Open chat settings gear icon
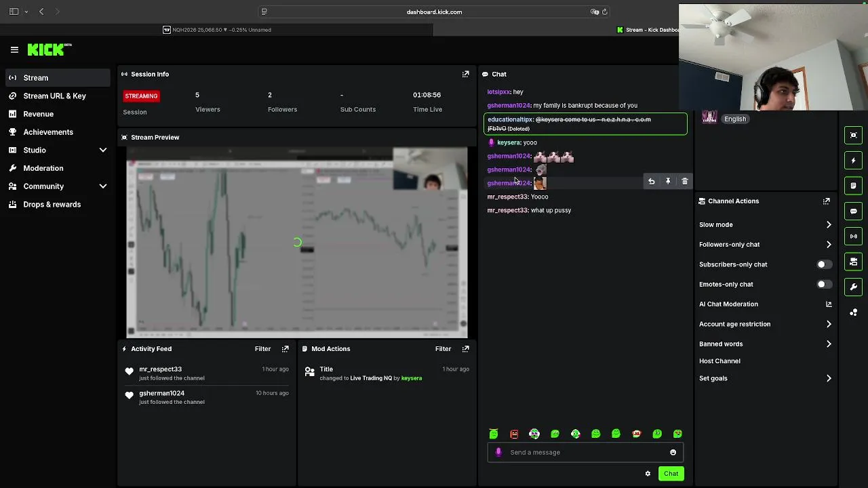This screenshot has width=868, height=488. [x=648, y=474]
